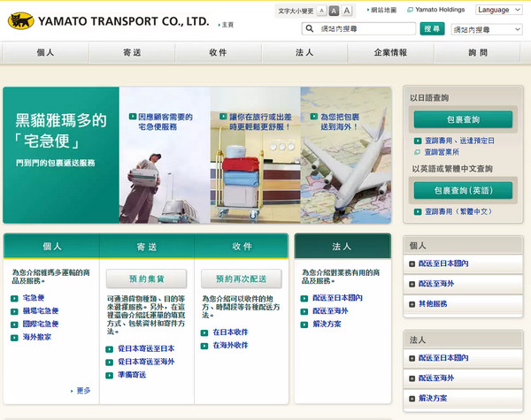Click the arrow icon beside 因應顧客需要的宅急便服務
The width and height of the screenshot is (531, 420).
(133, 117)
